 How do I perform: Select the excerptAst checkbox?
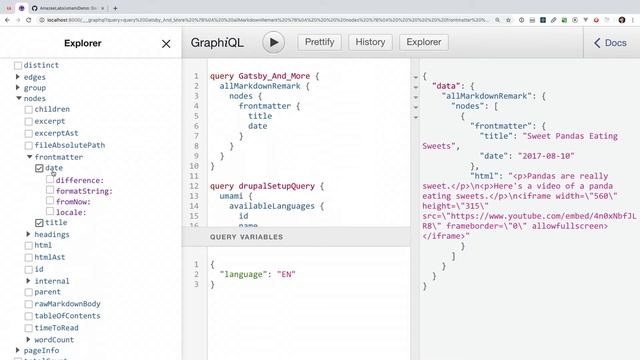29,133
